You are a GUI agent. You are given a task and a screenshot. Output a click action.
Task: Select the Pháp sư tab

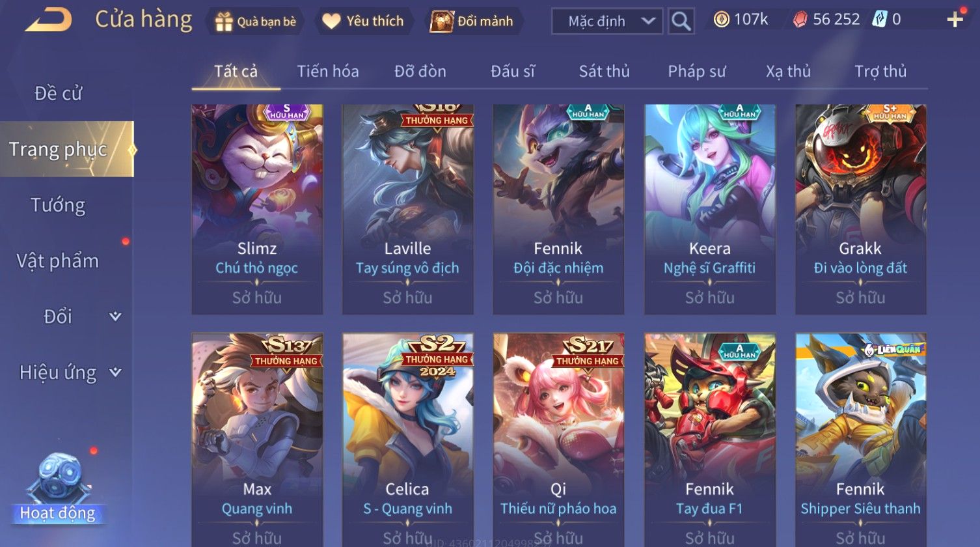point(696,71)
